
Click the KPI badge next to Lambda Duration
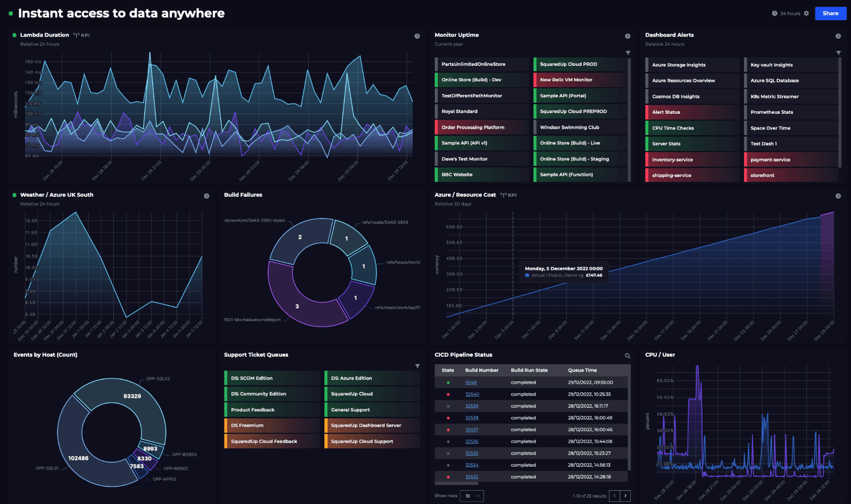(x=81, y=35)
